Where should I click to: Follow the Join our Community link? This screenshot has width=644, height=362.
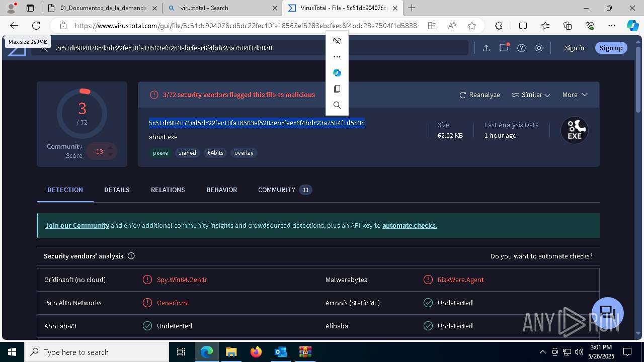coord(77,225)
